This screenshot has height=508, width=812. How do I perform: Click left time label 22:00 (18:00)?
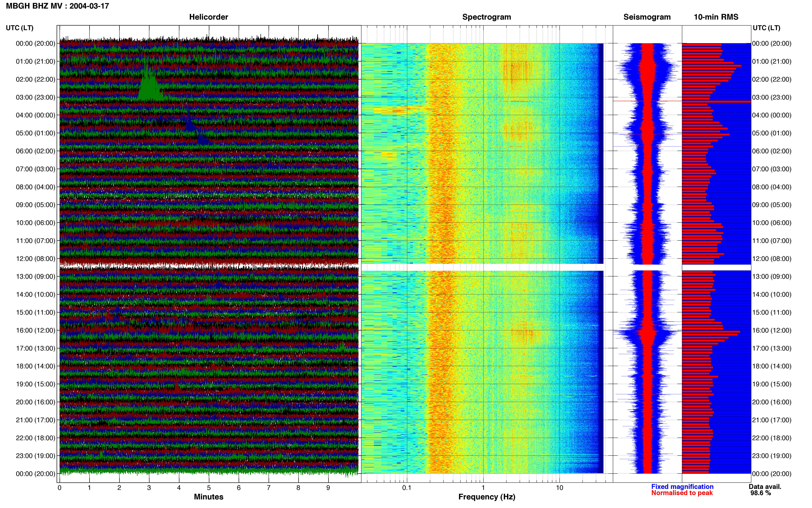[35, 438]
